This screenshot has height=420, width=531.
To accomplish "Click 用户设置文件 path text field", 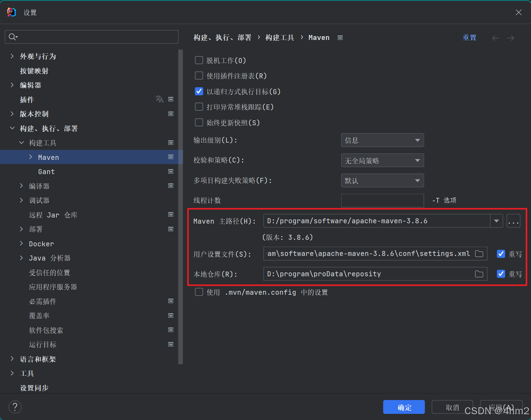I will click(x=375, y=254).
